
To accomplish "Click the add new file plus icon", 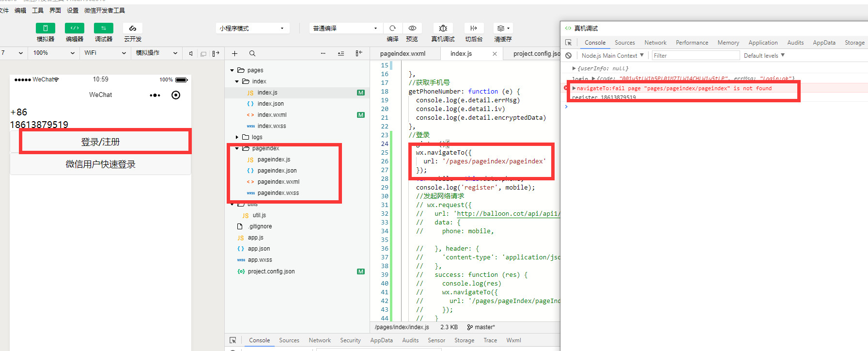I will click(234, 53).
